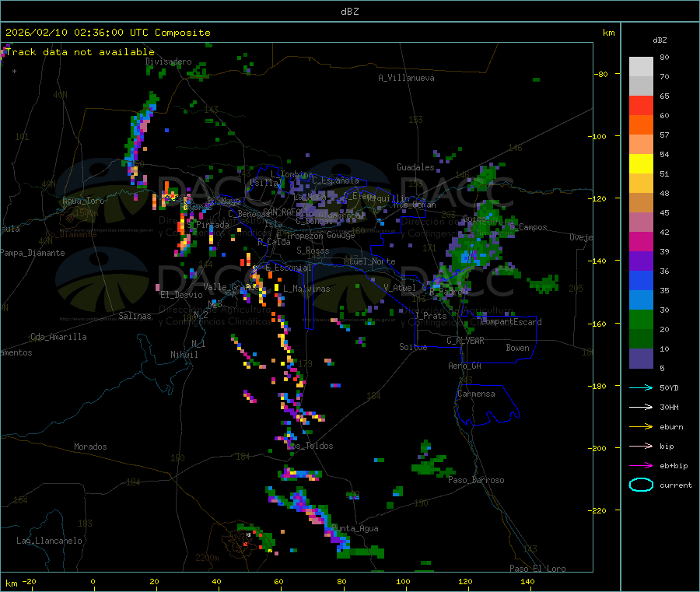Click the S_Rosas map label
Image resolution: width=700 pixels, height=592 pixels.
(x=313, y=250)
